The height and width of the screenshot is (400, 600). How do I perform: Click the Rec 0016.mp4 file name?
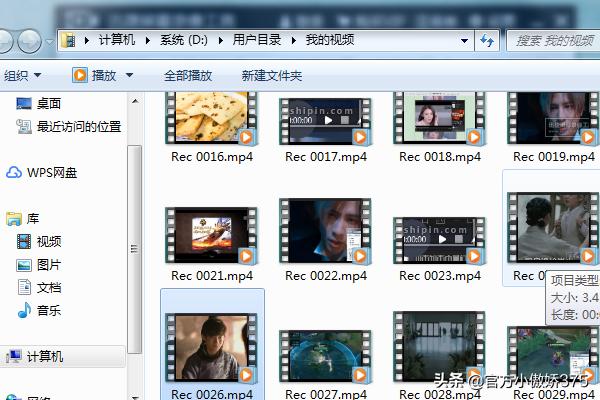click(212, 157)
